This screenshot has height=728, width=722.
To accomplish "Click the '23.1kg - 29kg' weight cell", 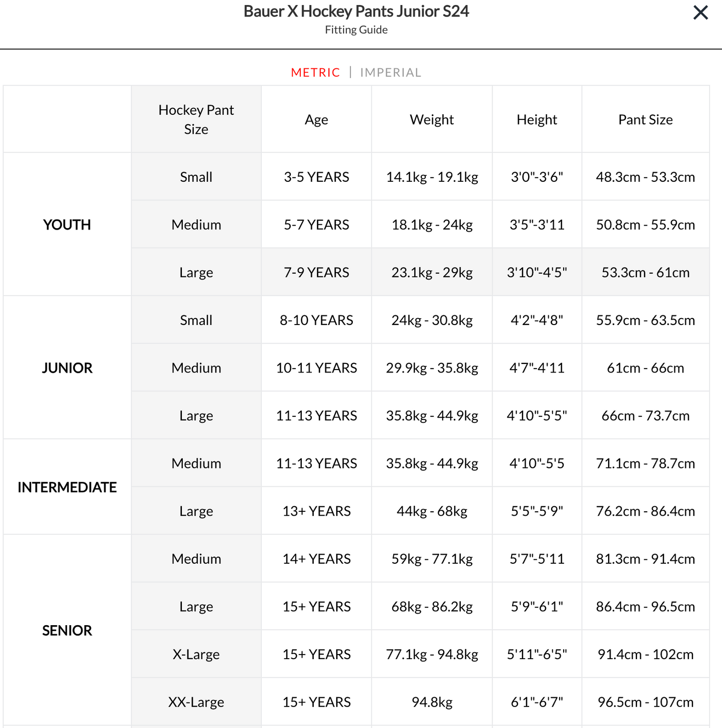I will (x=432, y=272).
